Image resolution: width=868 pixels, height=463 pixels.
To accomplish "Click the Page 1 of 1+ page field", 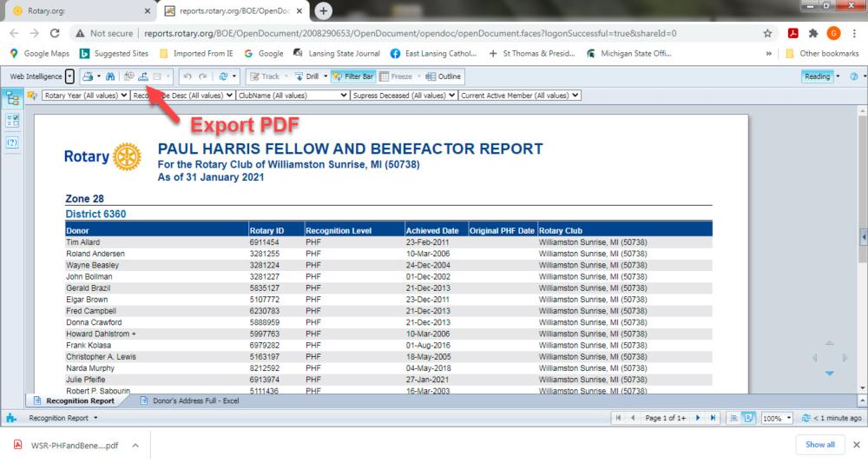I will [665, 418].
